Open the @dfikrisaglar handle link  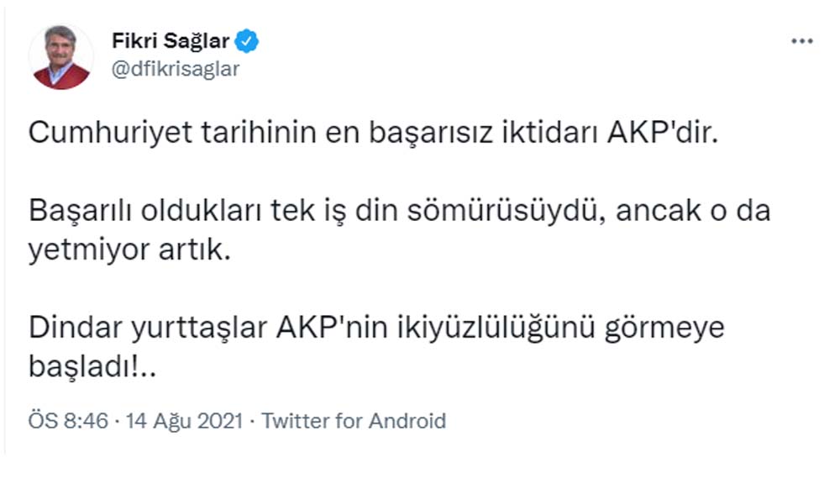pos(175,69)
